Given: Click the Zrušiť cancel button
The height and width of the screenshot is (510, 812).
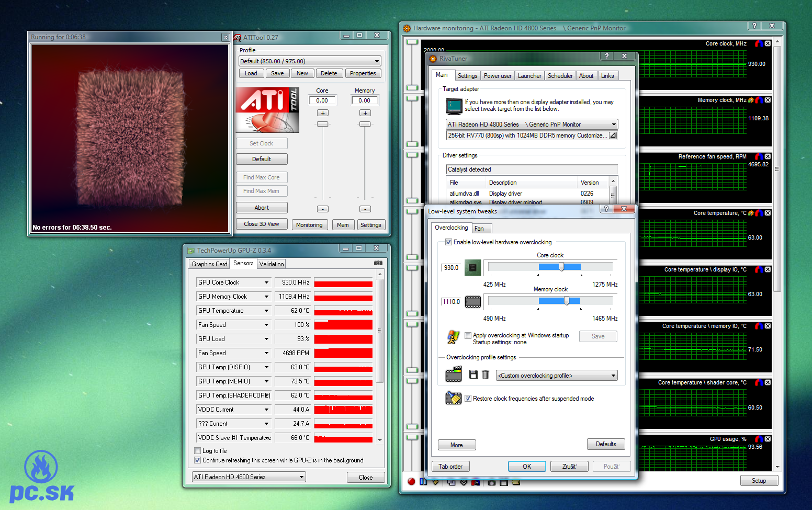Looking at the screenshot, I should (x=569, y=467).
